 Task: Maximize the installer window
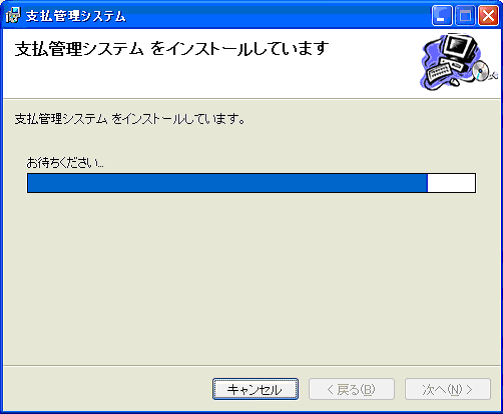[x=465, y=16]
